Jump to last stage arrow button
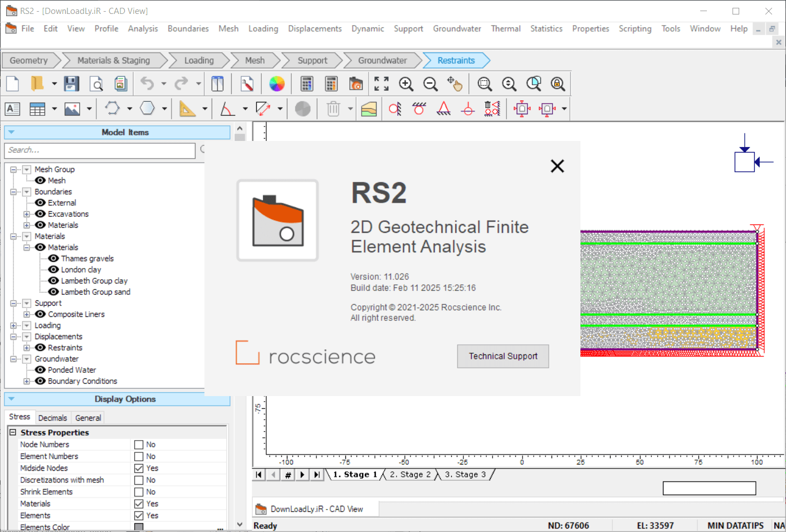 (x=316, y=475)
